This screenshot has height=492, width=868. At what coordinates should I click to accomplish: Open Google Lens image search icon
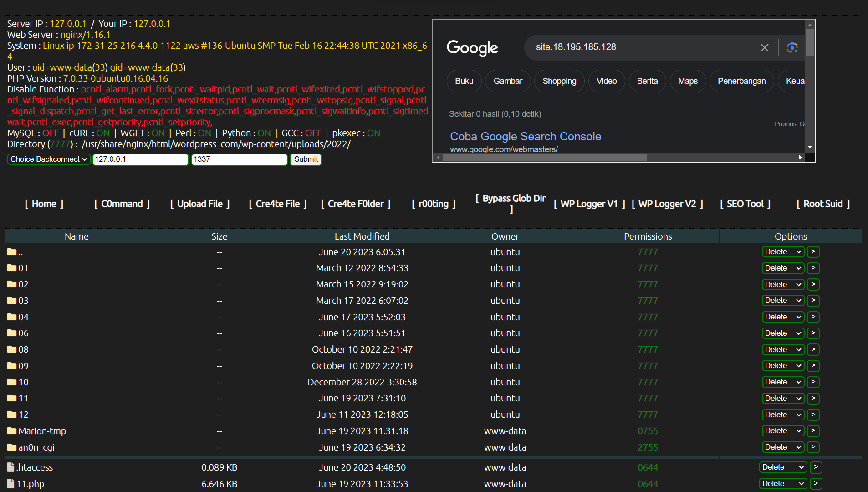(x=792, y=47)
